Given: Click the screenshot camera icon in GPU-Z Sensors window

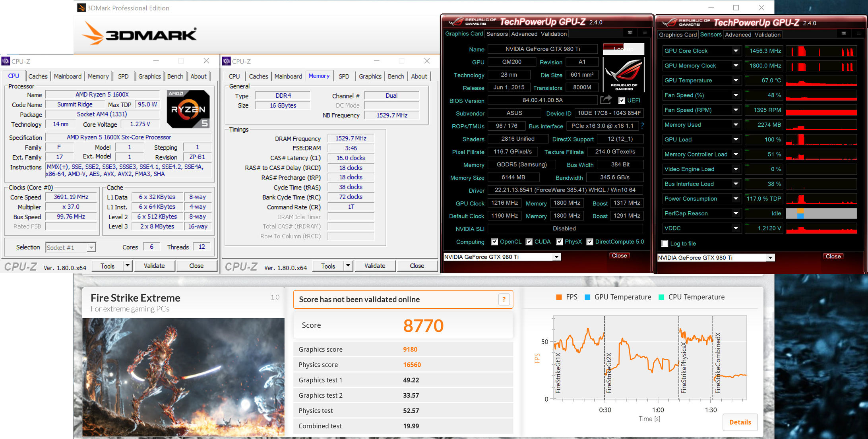Looking at the screenshot, I should pyautogui.click(x=844, y=33).
